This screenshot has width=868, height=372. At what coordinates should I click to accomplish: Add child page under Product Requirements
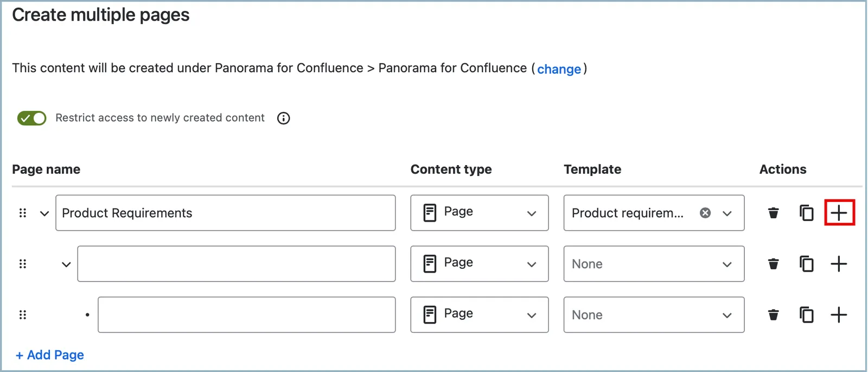coord(839,213)
